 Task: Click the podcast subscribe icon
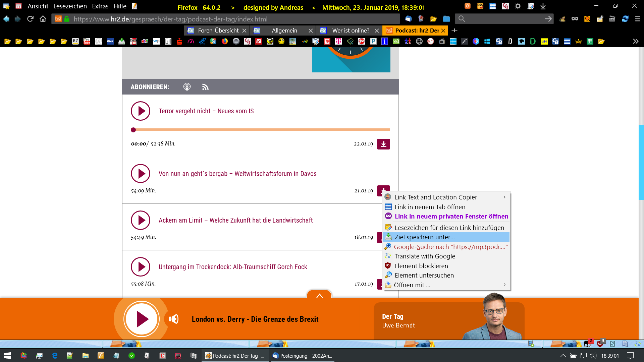[x=187, y=87]
